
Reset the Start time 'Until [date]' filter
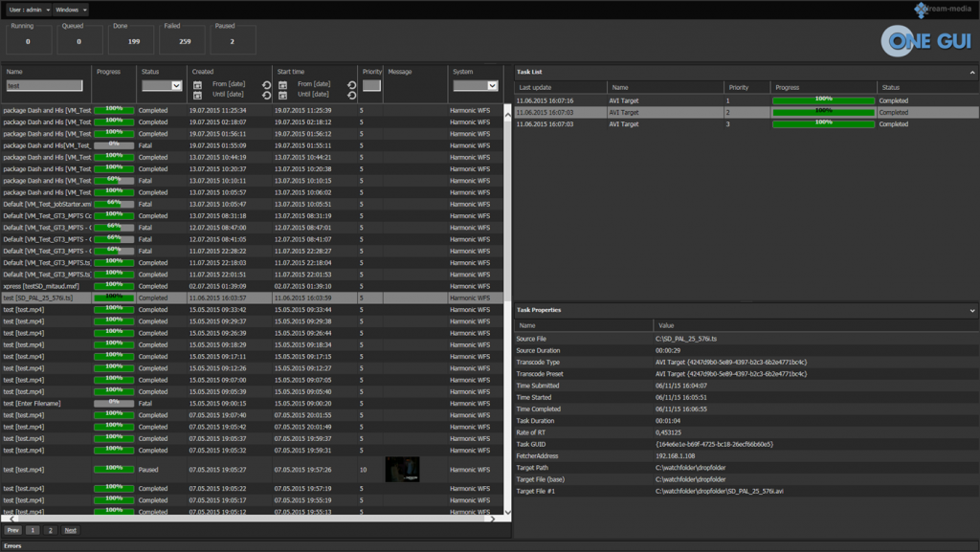[x=351, y=96]
